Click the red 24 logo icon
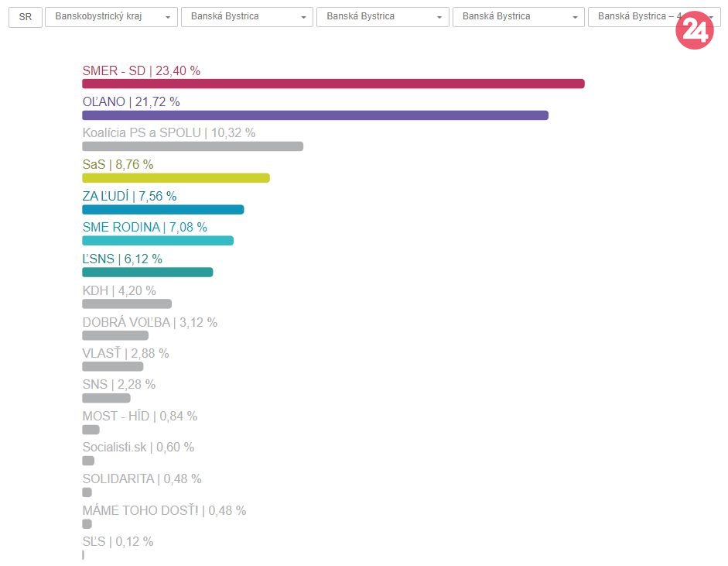The height and width of the screenshot is (566, 728). (694, 31)
